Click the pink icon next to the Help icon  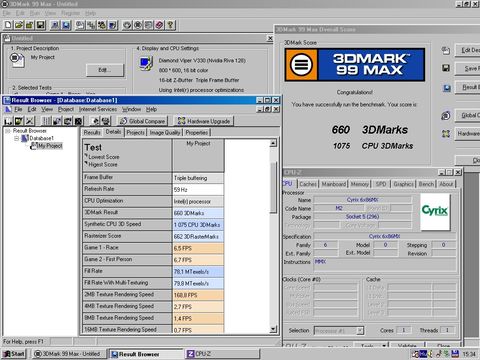pyautogui.click(x=159, y=25)
